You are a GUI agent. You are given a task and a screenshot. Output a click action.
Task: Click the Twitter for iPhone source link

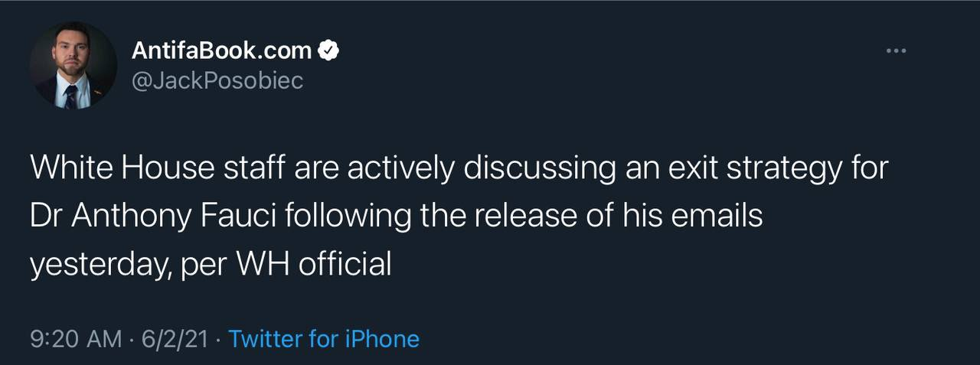[324, 338]
